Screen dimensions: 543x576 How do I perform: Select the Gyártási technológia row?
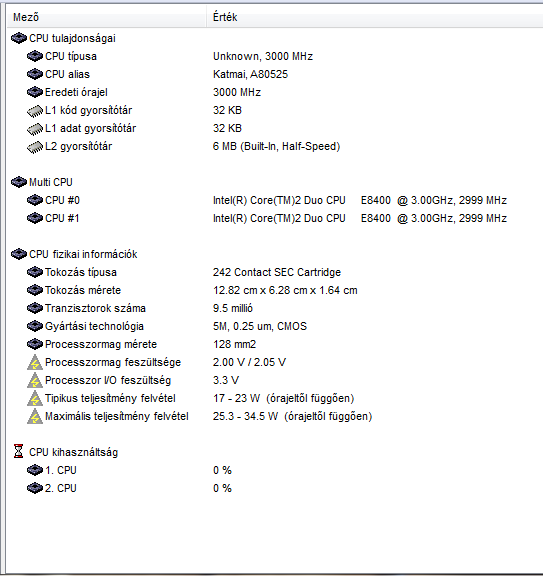point(275,326)
